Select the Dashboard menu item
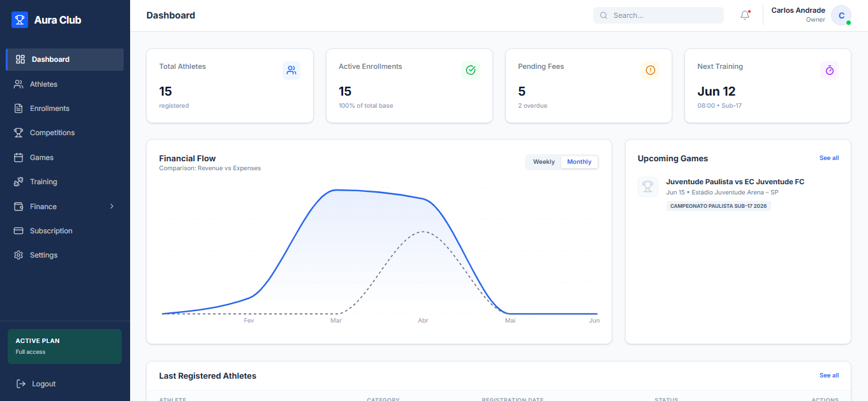868x401 pixels. (x=65, y=59)
